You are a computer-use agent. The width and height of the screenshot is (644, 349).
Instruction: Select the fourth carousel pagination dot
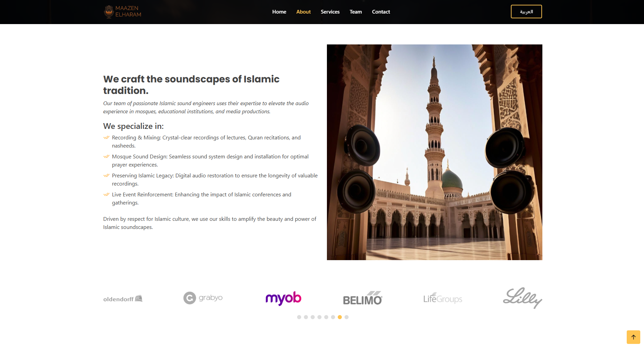(319, 317)
